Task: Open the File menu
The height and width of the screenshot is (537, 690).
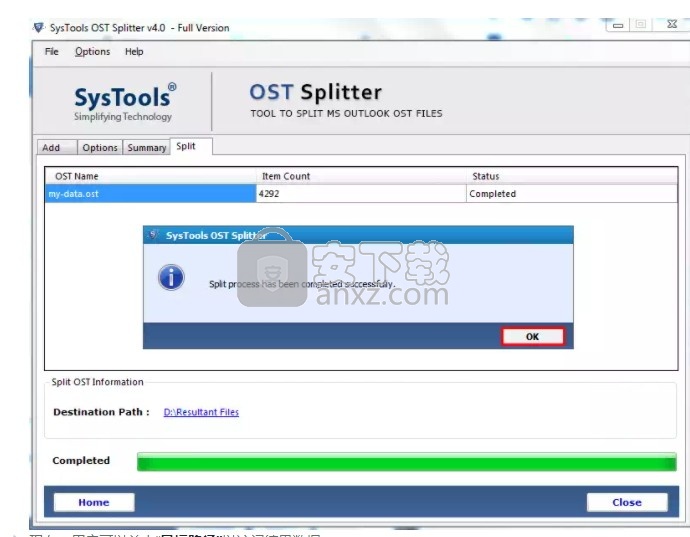Action: 51,52
